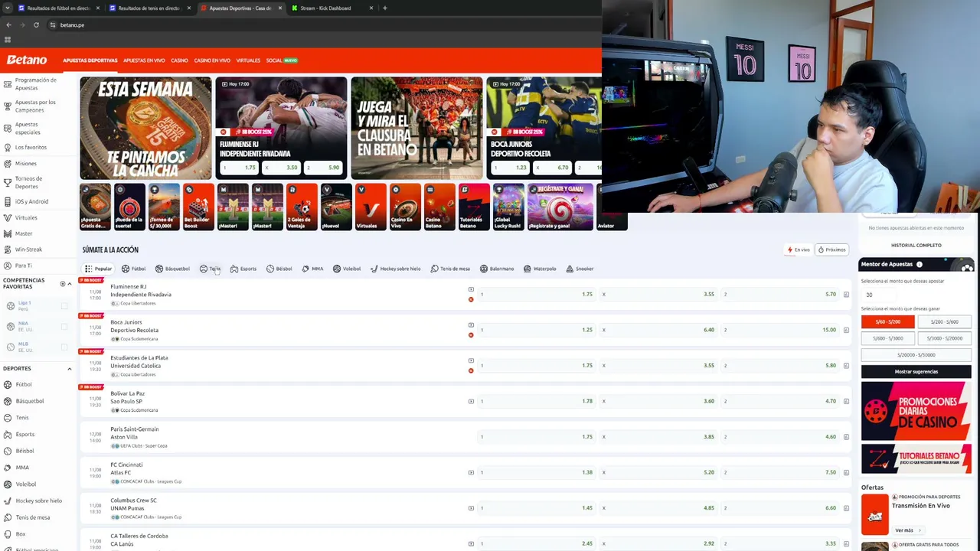Select the S/200 - S/600 win range

point(944,321)
